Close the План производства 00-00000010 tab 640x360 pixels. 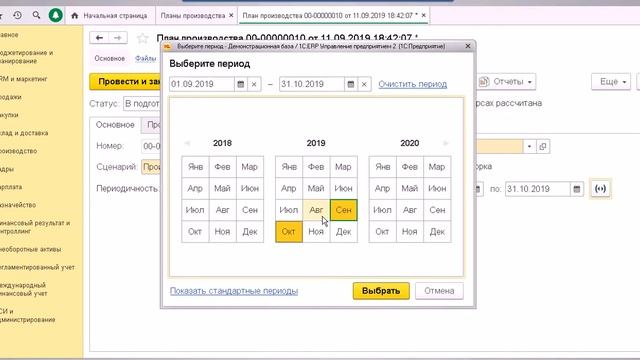click(424, 15)
